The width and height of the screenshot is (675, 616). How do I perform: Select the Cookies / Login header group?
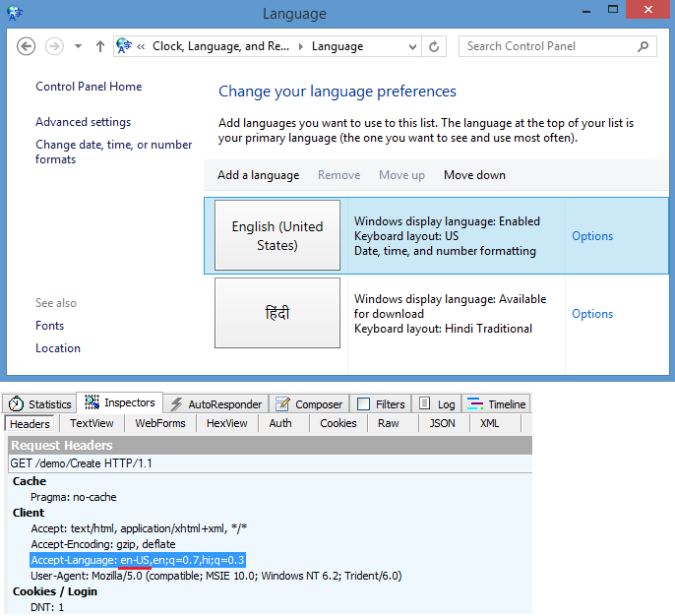click(x=55, y=591)
